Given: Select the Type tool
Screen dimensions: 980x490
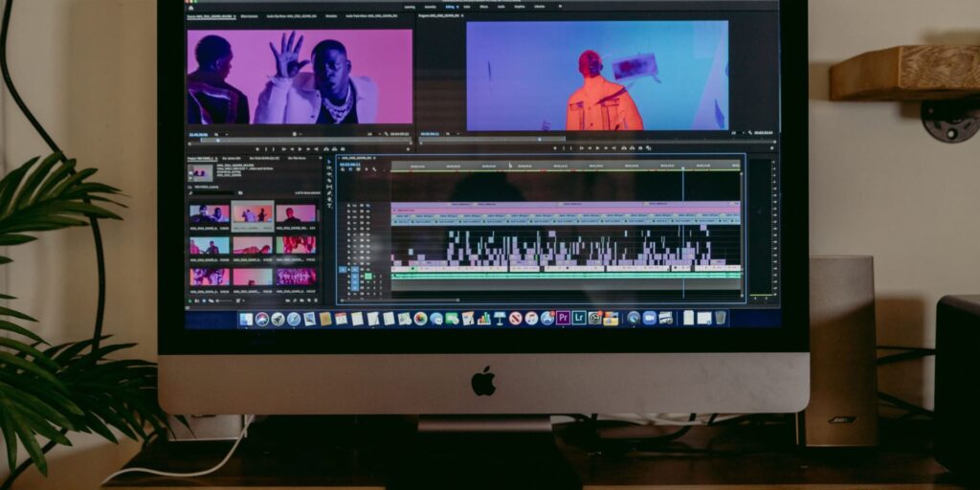Looking at the screenshot, I should tap(329, 206).
